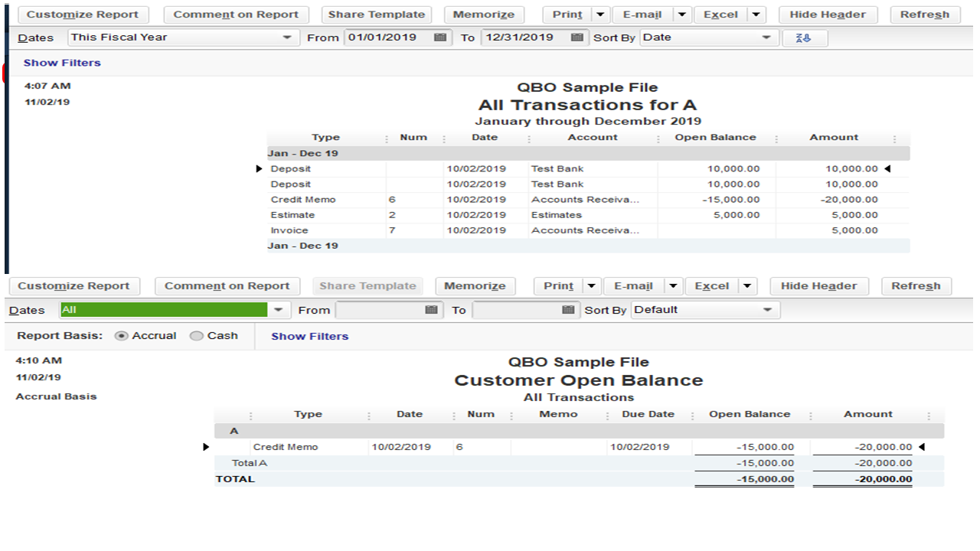Open the To calendar on Customer Open Balance report
The image size is (980, 551).
point(567,309)
